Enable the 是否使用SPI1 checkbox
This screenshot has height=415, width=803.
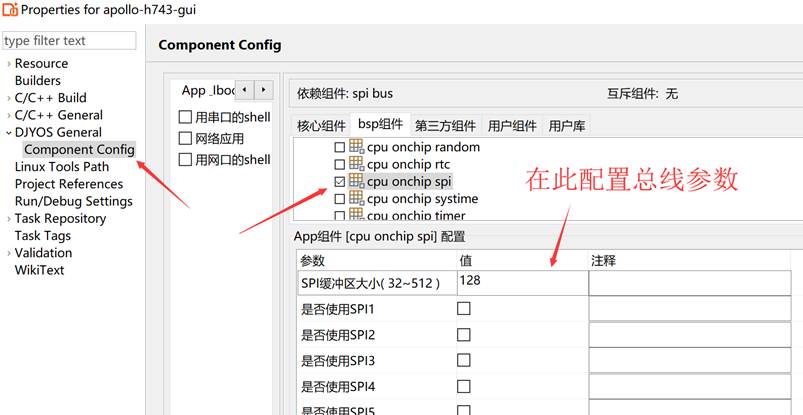[x=464, y=309]
